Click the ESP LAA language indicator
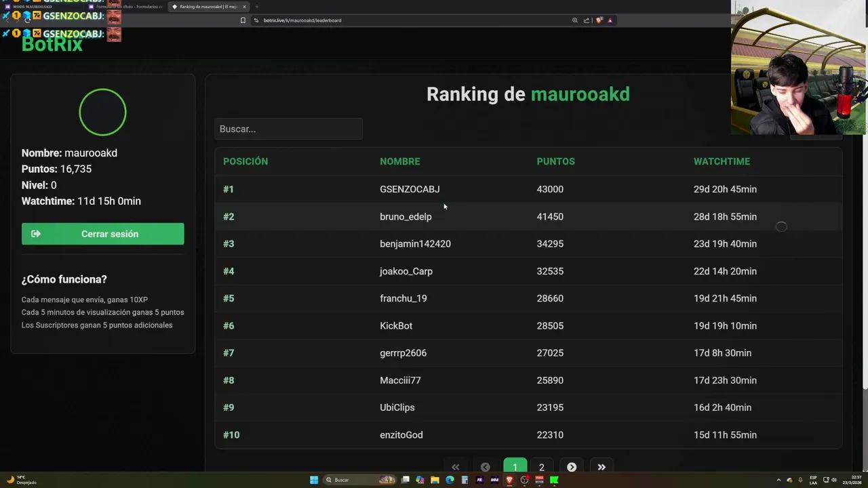The image size is (868, 488). click(814, 480)
